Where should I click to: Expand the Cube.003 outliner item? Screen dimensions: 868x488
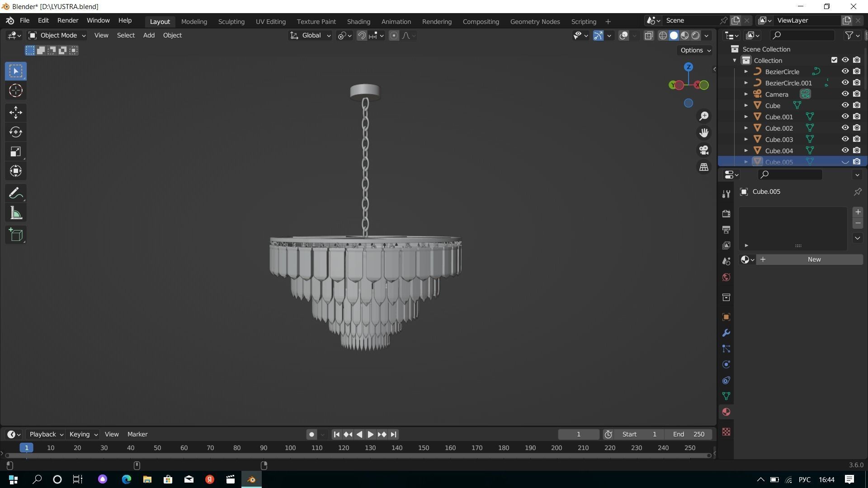(x=746, y=140)
